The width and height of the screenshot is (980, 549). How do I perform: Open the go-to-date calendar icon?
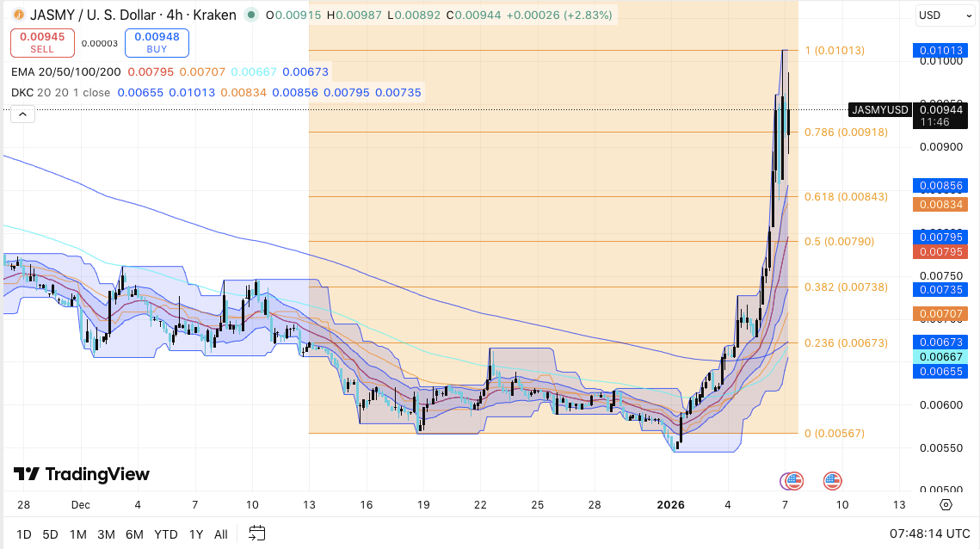pos(256,534)
